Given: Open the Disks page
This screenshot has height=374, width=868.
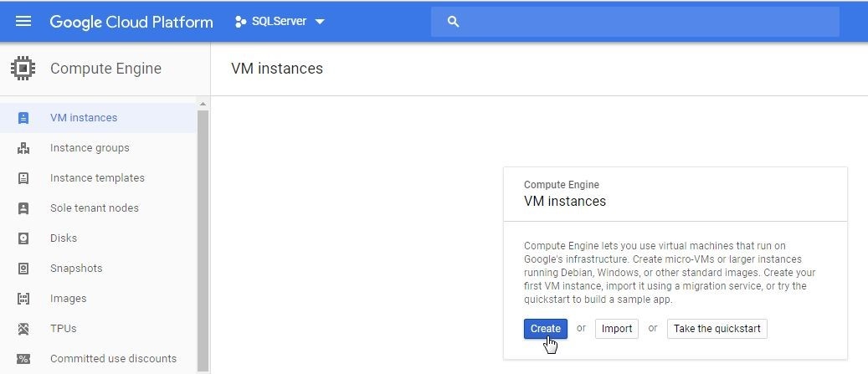Looking at the screenshot, I should coord(64,238).
